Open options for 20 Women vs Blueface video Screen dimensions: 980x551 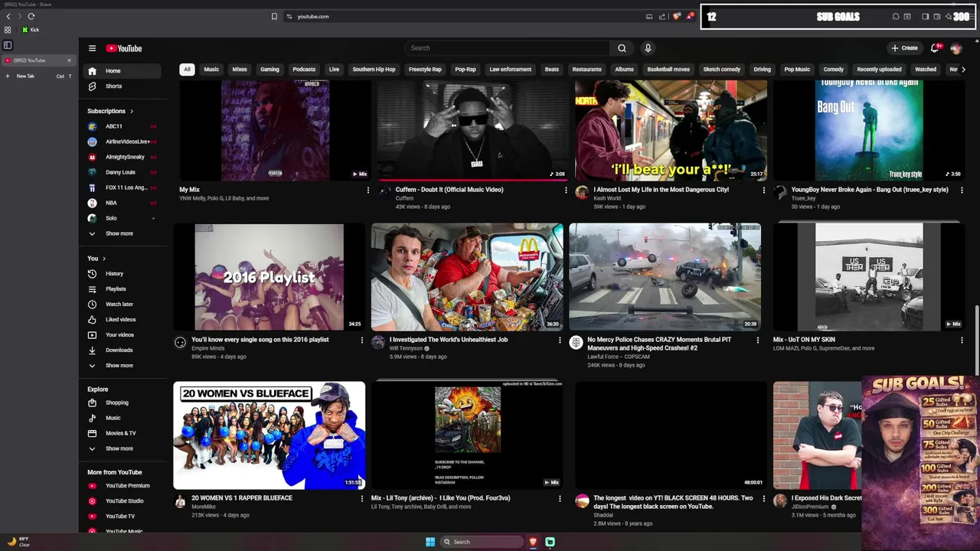click(x=362, y=498)
